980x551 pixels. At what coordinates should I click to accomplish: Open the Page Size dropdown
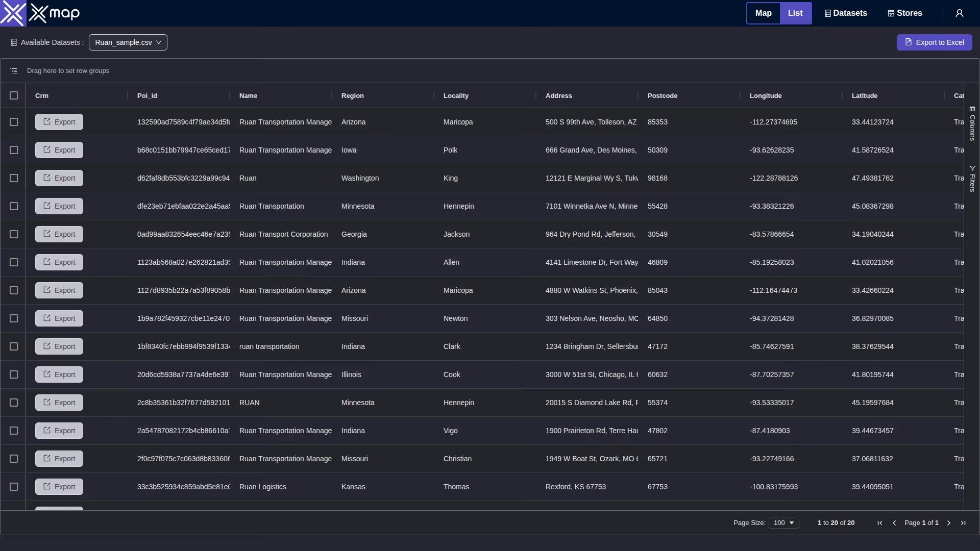783,523
